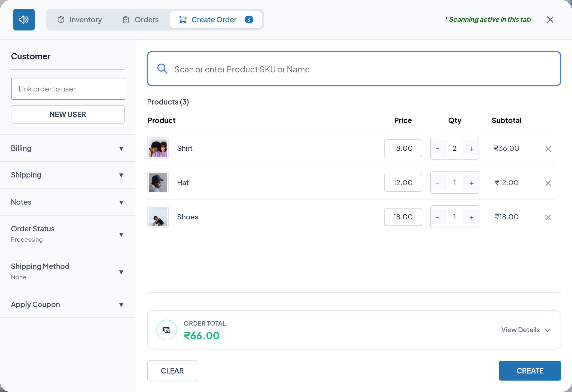
Task: Remove Shirt from the order
Action: 548,149
